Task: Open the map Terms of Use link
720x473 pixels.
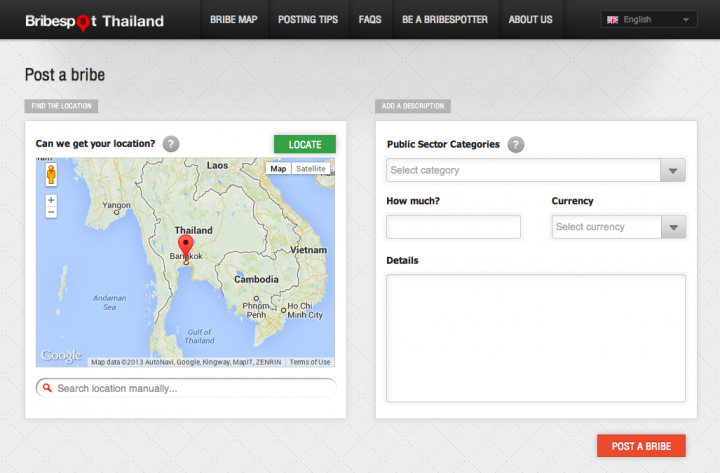Action: (x=309, y=362)
